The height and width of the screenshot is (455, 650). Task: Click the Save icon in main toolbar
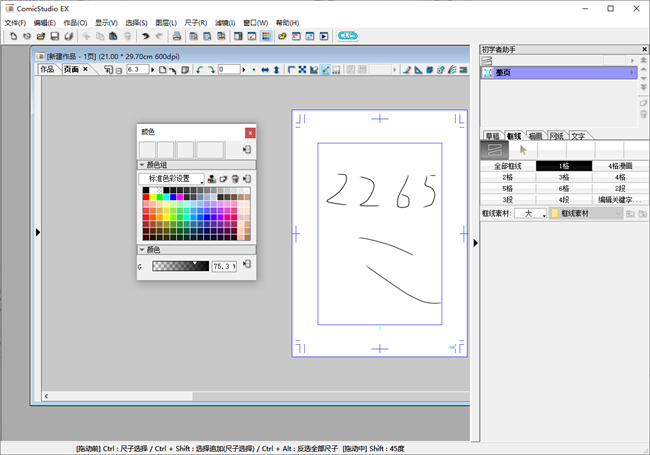click(54, 36)
